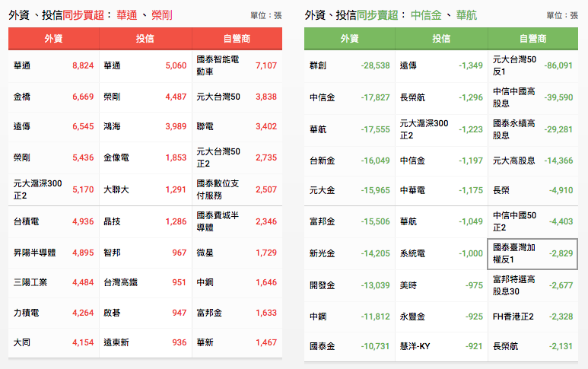Select 微星 row
Viewport: 588px width, 369px height.
pyautogui.click(x=237, y=253)
